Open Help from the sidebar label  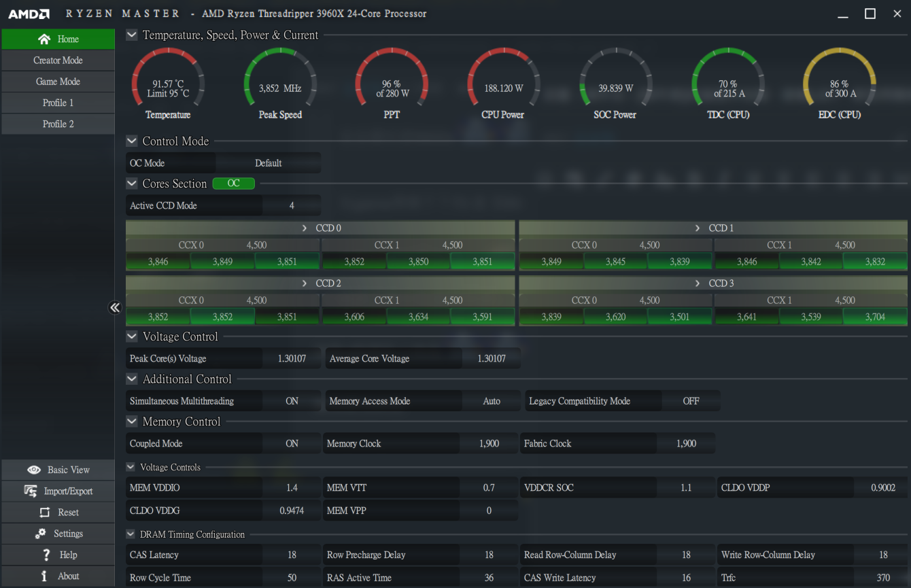point(68,555)
